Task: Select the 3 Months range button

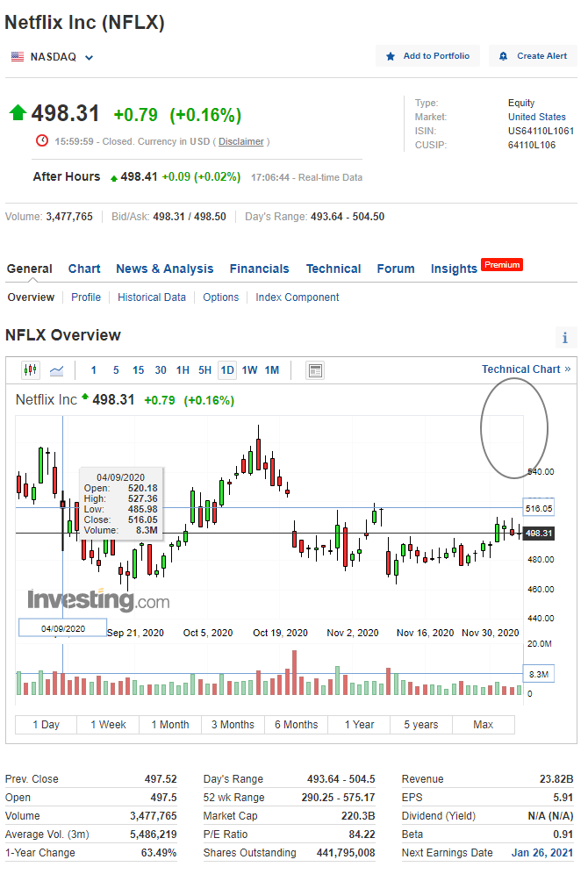Action: (x=233, y=725)
